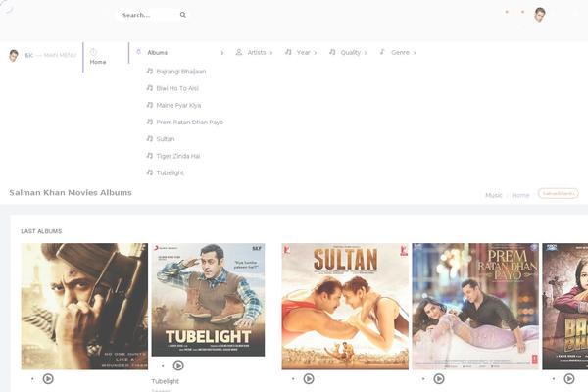588x392 pixels.
Task: Open the Prem Ratan Dhan Payo cover
Action: point(475,307)
